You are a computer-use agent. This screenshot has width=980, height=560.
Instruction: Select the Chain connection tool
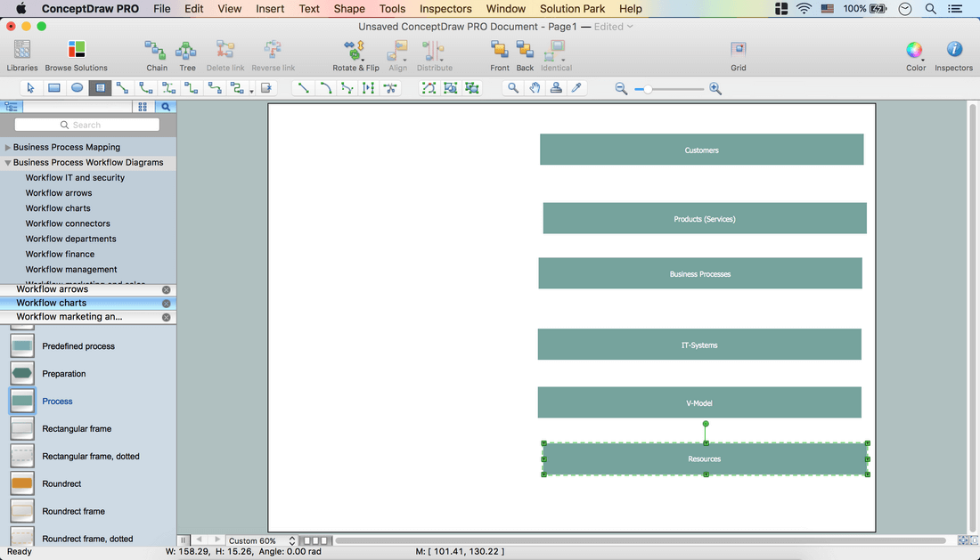[x=156, y=51]
